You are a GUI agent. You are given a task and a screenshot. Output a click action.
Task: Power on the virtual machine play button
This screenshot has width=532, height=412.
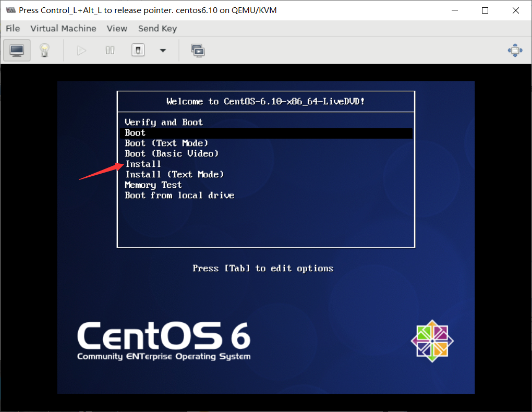pyautogui.click(x=81, y=51)
